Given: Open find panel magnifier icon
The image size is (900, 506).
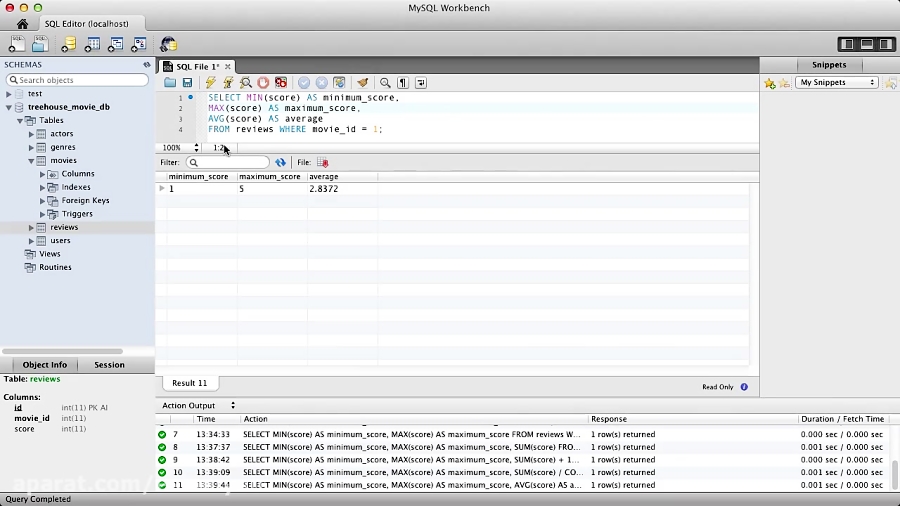Looking at the screenshot, I should [385, 83].
